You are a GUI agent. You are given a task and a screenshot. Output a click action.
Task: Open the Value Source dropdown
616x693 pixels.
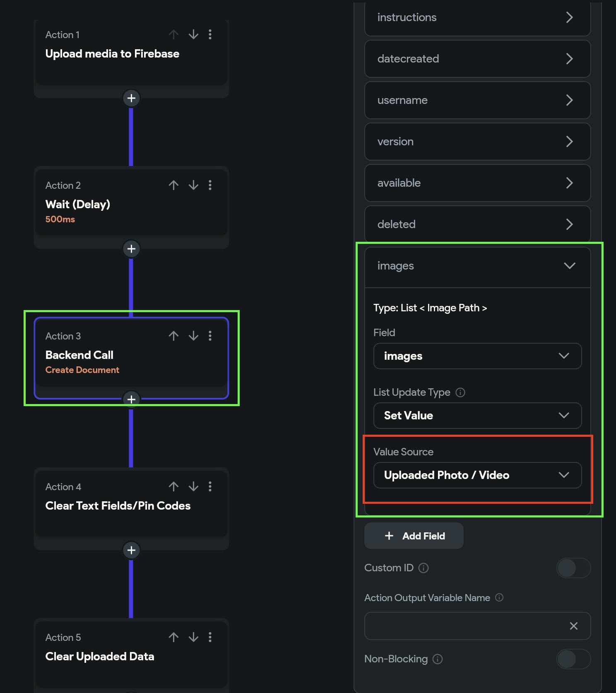tap(477, 475)
